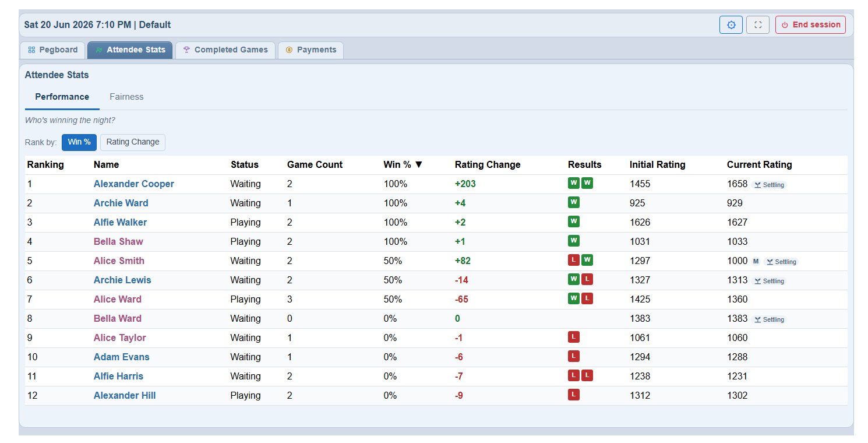Click Archie Ward's W result badge
The height and width of the screenshot is (443, 868).
(x=574, y=202)
